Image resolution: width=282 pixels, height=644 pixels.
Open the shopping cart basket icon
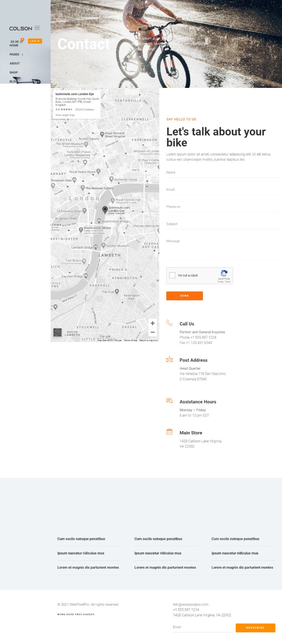(x=21, y=42)
